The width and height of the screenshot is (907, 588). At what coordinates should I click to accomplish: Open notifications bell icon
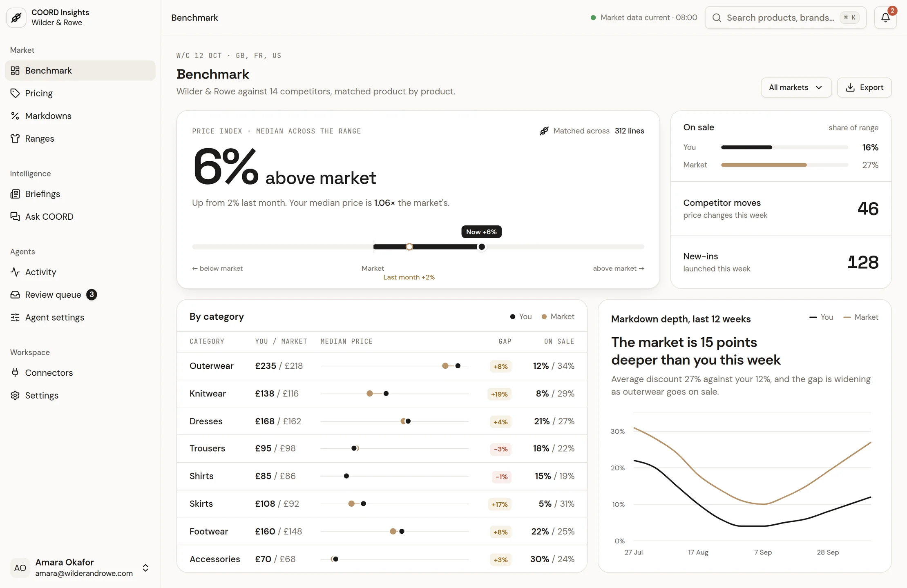(885, 18)
